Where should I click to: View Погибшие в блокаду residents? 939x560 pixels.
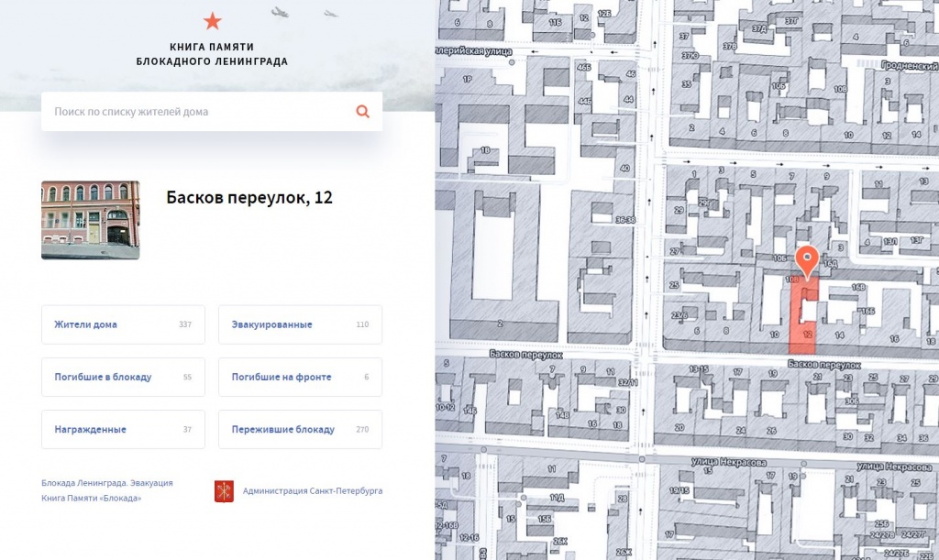(123, 377)
